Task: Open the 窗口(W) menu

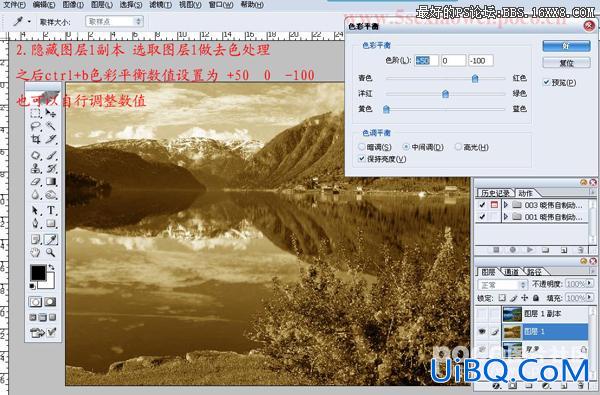Action: (x=221, y=5)
